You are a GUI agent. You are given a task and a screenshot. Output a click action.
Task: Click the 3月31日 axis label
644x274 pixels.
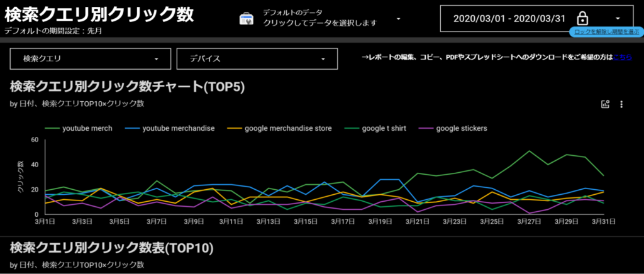[604, 222]
